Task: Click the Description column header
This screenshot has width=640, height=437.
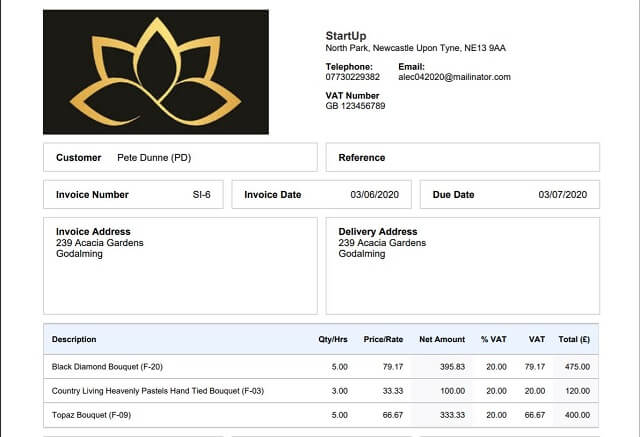Action: [x=74, y=339]
